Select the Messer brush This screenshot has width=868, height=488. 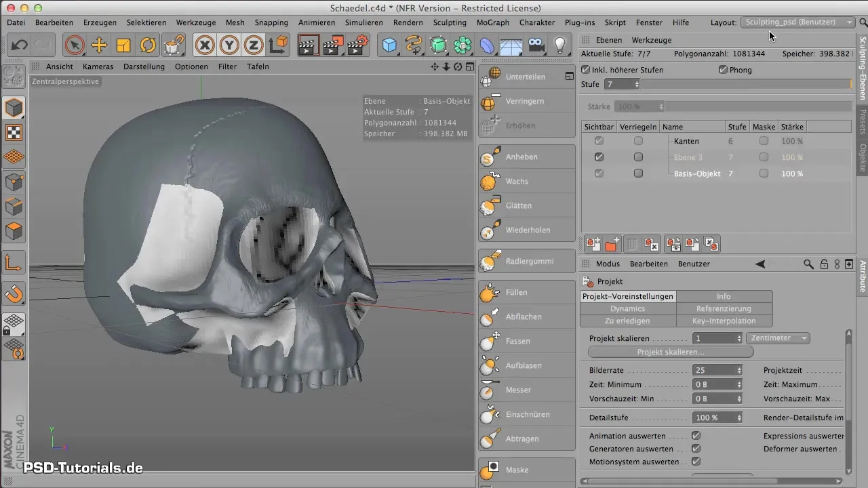[527, 390]
